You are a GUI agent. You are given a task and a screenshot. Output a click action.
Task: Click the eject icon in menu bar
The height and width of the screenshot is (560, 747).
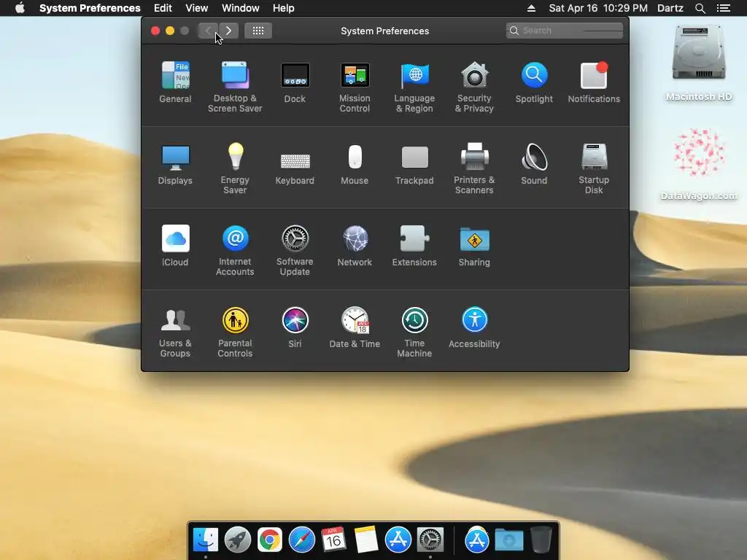pos(532,8)
